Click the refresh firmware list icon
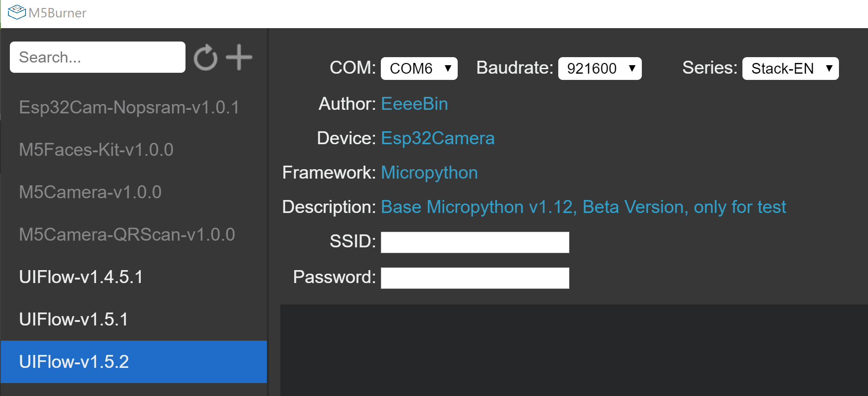868x396 pixels. coord(206,57)
